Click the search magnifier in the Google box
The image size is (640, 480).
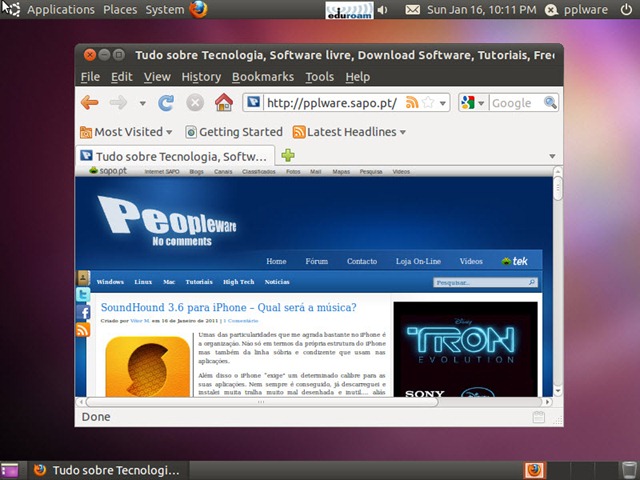click(x=550, y=102)
